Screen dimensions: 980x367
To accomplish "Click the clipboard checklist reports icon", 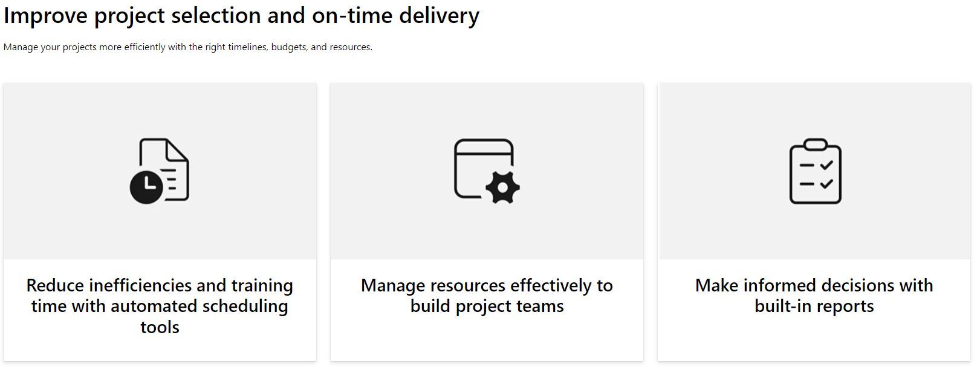I will [x=815, y=171].
